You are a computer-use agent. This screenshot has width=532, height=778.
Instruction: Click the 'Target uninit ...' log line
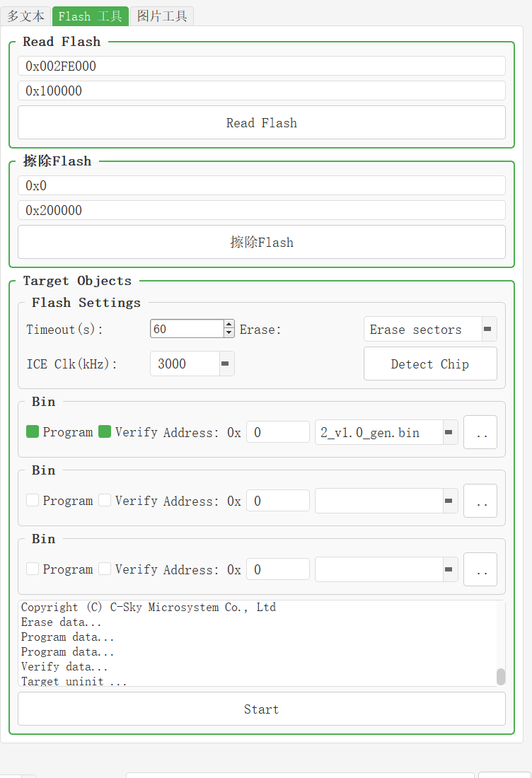(x=74, y=681)
